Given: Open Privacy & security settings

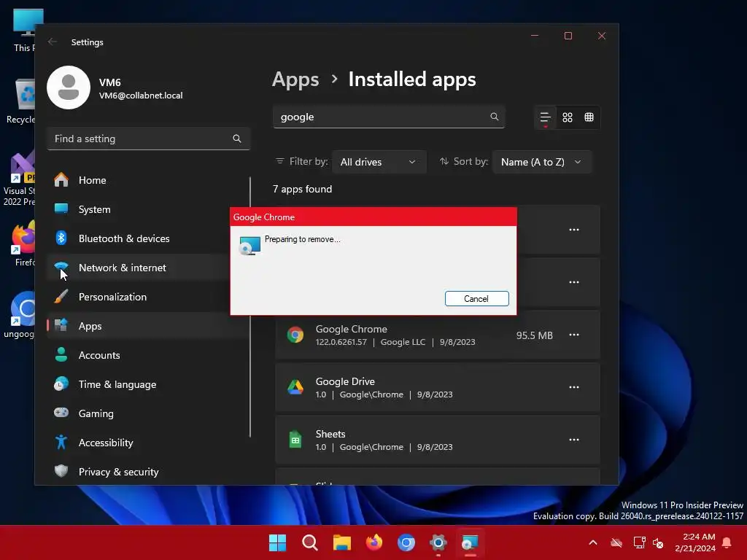Looking at the screenshot, I should point(147,472).
